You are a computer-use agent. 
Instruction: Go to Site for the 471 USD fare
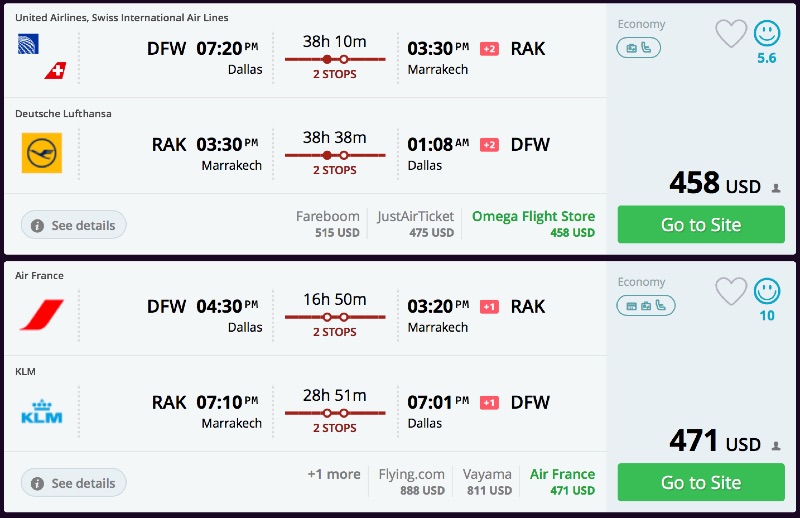(x=701, y=482)
